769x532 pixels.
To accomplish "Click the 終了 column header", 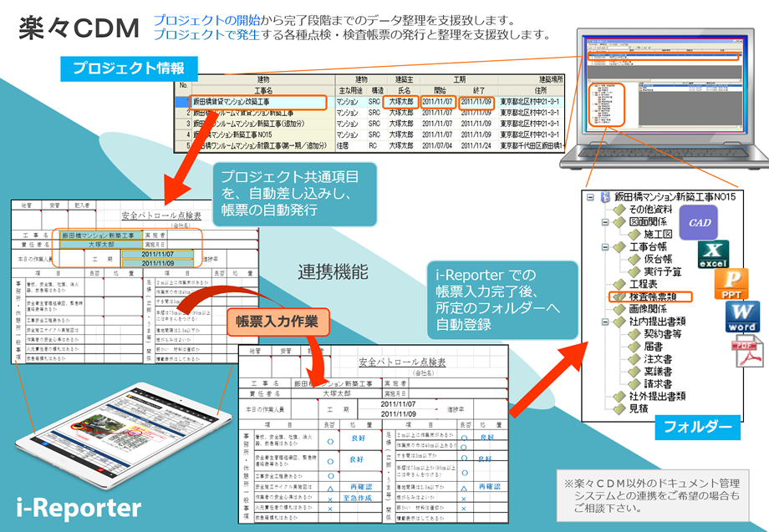I will [x=478, y=91].
